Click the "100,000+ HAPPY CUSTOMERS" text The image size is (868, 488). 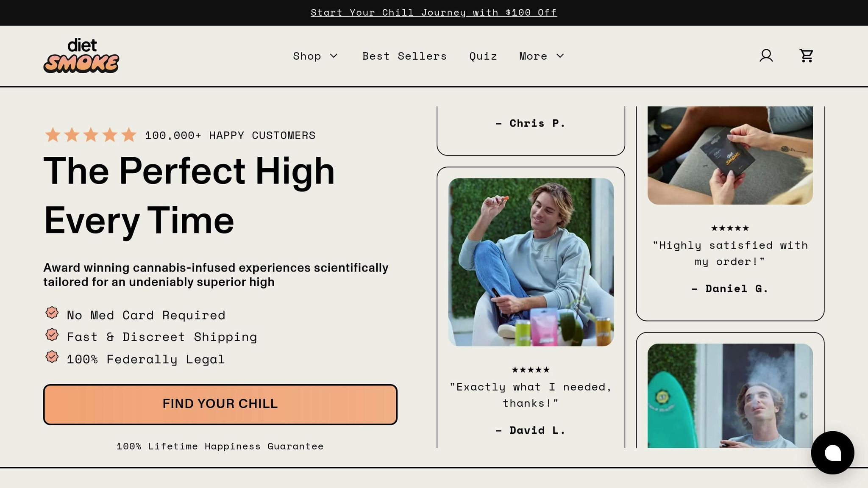point(230,136)
